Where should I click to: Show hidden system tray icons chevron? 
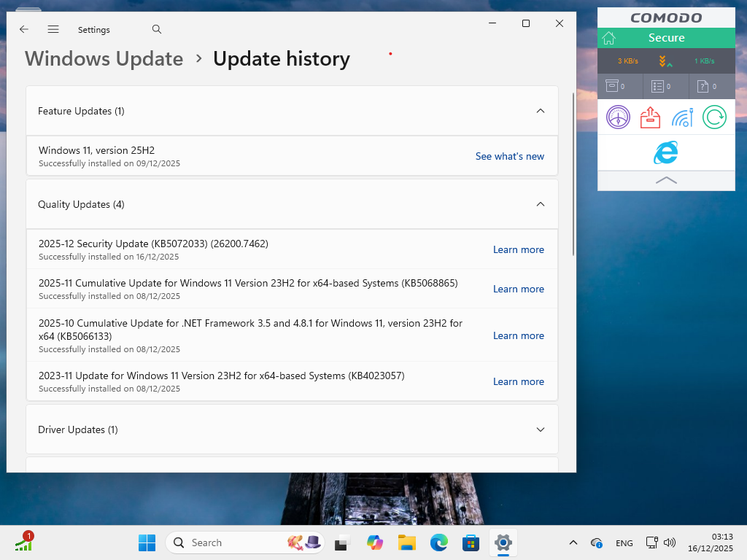pos(573,542)
